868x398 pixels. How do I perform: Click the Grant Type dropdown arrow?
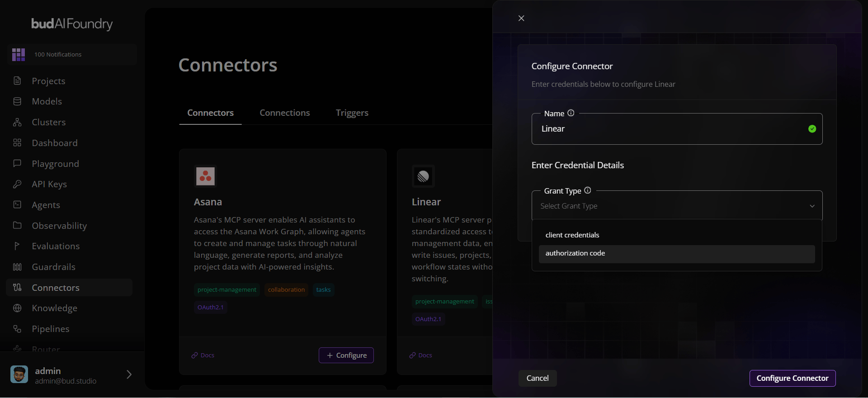tap(812, 206)
